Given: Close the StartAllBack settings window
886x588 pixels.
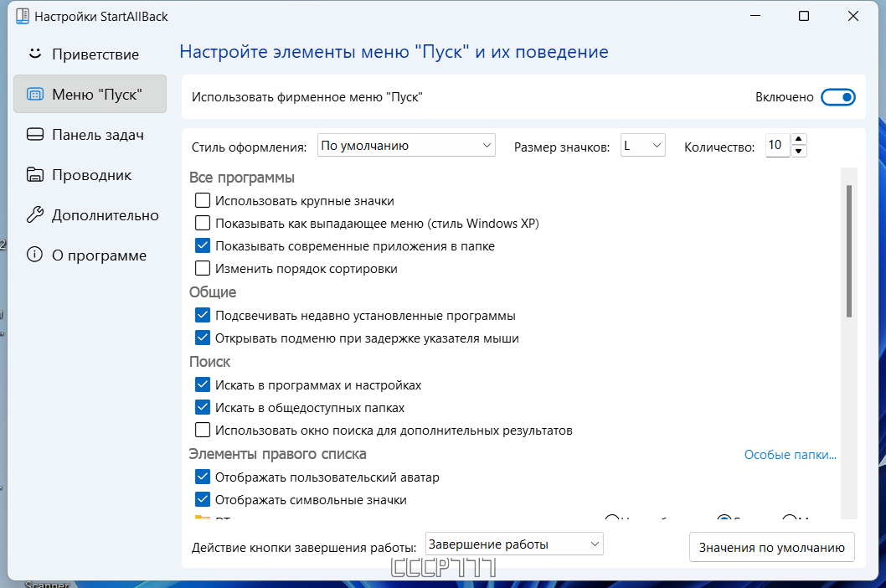Looking at the screenshot, I should tap(853, 17).
